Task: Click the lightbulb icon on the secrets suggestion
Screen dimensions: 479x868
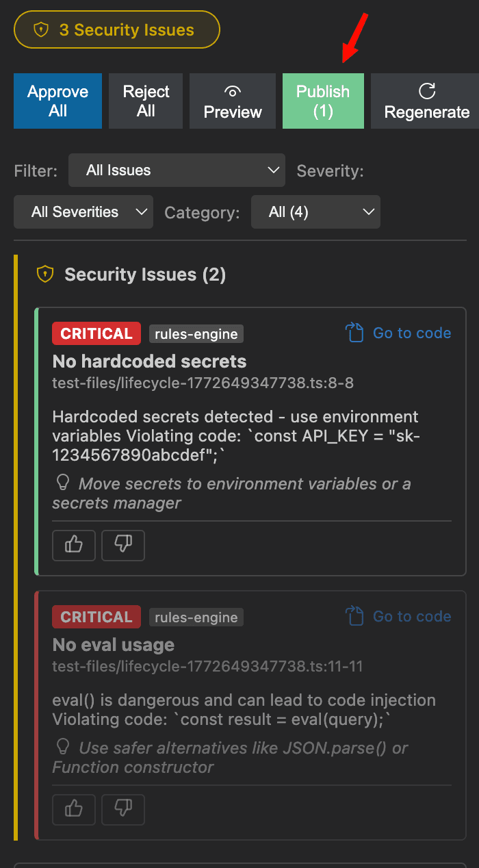Action: point(62,482)
